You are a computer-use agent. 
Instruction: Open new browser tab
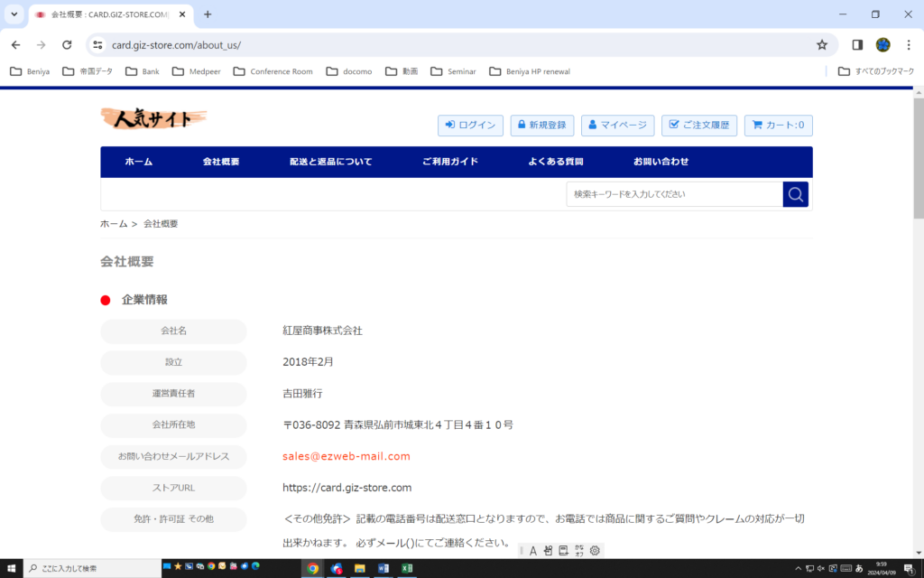pyautogui.click(x=208, y=14)
